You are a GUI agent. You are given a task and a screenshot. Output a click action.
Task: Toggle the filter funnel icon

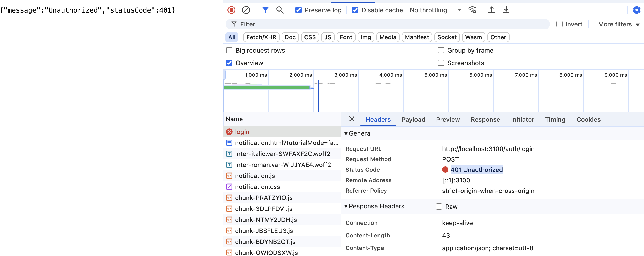click(265, 10)
